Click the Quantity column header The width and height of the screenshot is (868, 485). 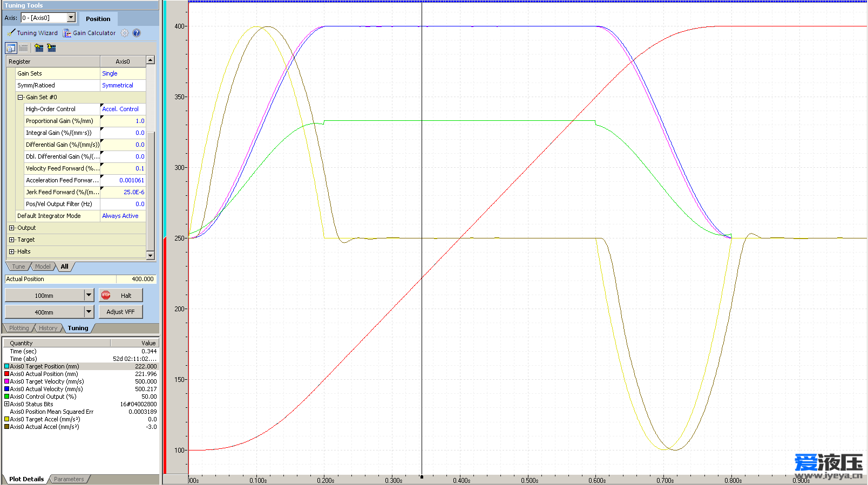57,343
